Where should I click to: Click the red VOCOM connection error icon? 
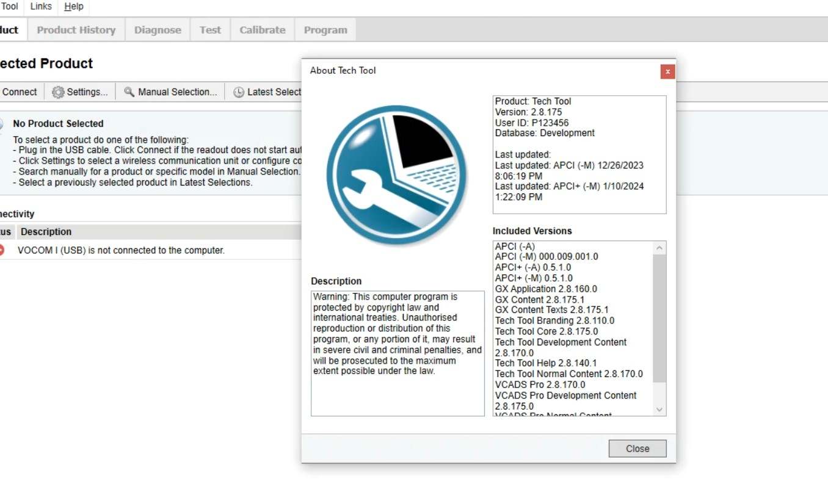tap(2, 250)
